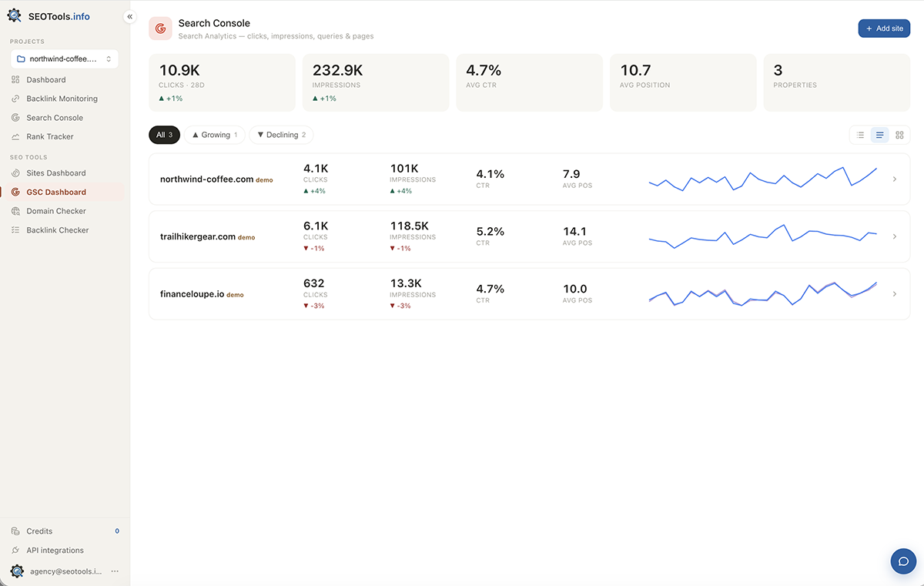
Task: Select the All filter tab
Action: tap(164, 135)
